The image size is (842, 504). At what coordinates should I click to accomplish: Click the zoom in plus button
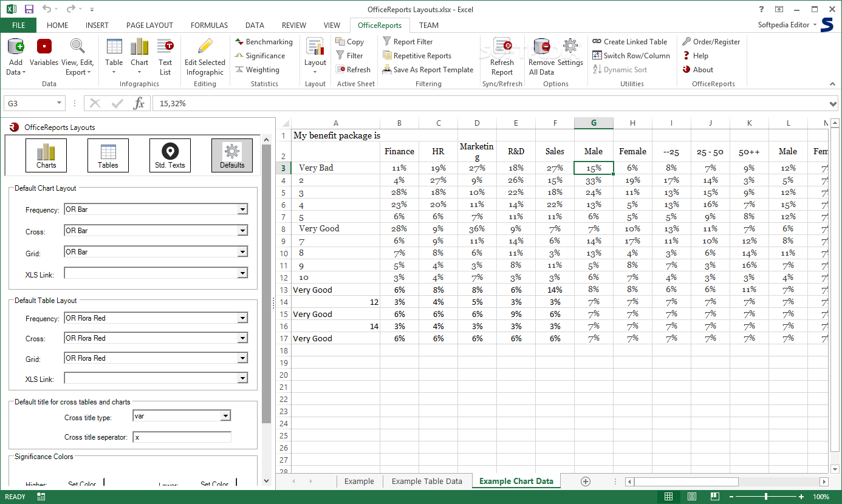pos(801,497)
